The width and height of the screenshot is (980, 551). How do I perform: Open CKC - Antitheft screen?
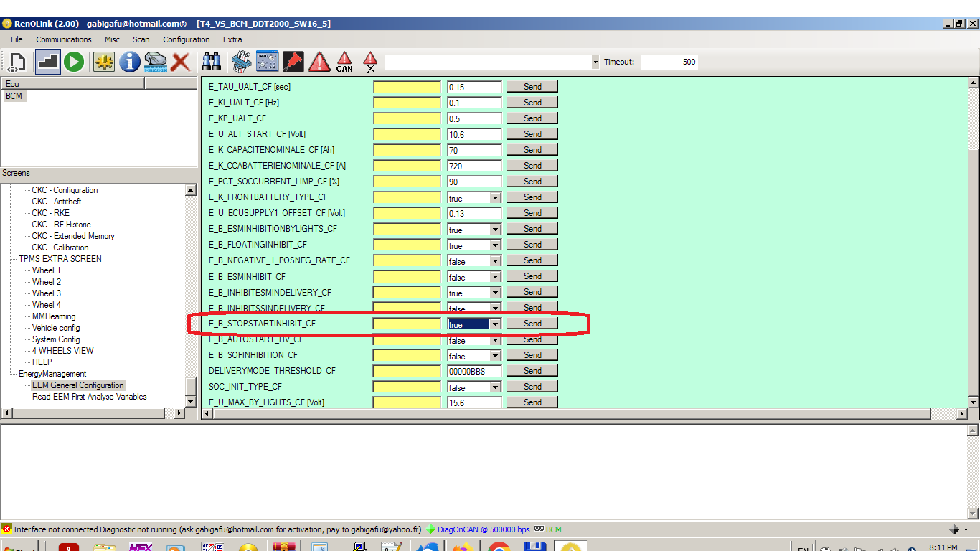(57, 202)
